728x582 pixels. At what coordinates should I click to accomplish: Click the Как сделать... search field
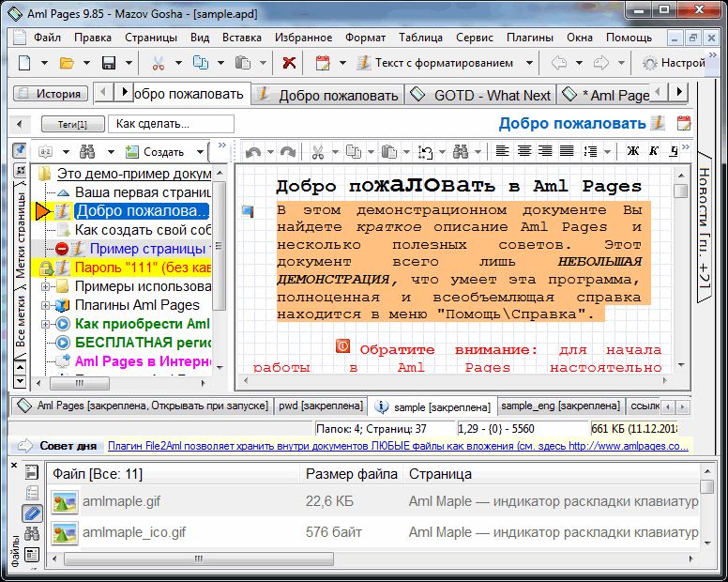(x=171, y=124)
